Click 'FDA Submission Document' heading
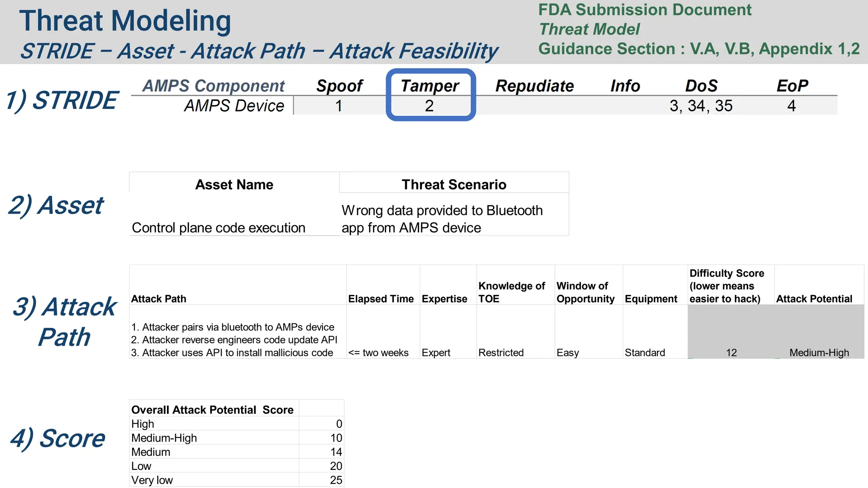868x488 pixels. [645, 10]
